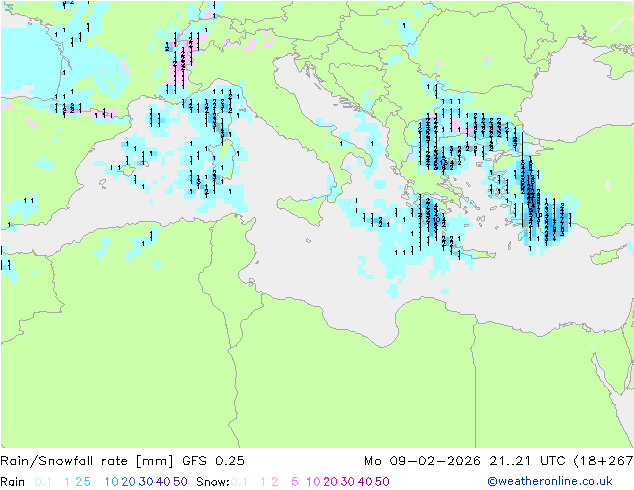
Task: Pick the Snow legend value 50
Action: click(x=382, y=482)
